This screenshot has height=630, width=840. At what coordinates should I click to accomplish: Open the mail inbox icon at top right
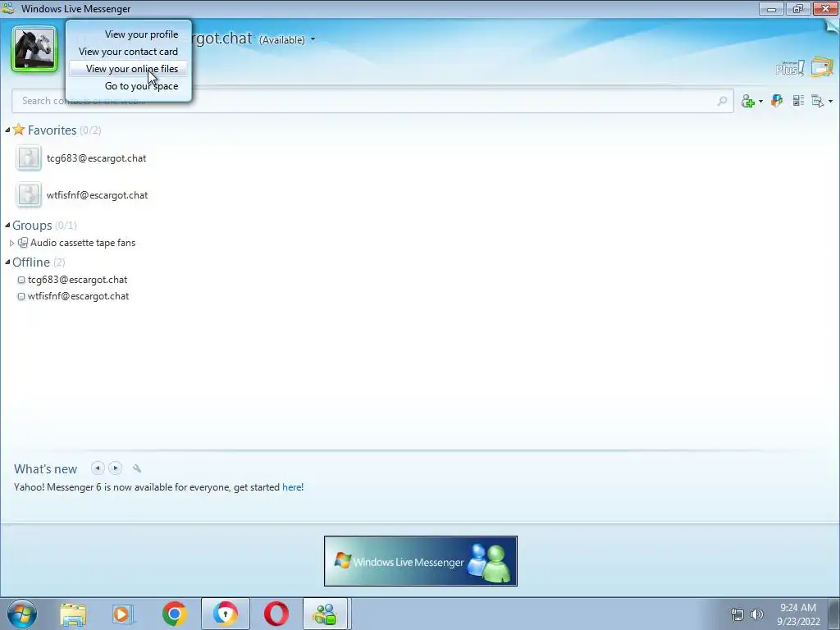pos(822,67)
